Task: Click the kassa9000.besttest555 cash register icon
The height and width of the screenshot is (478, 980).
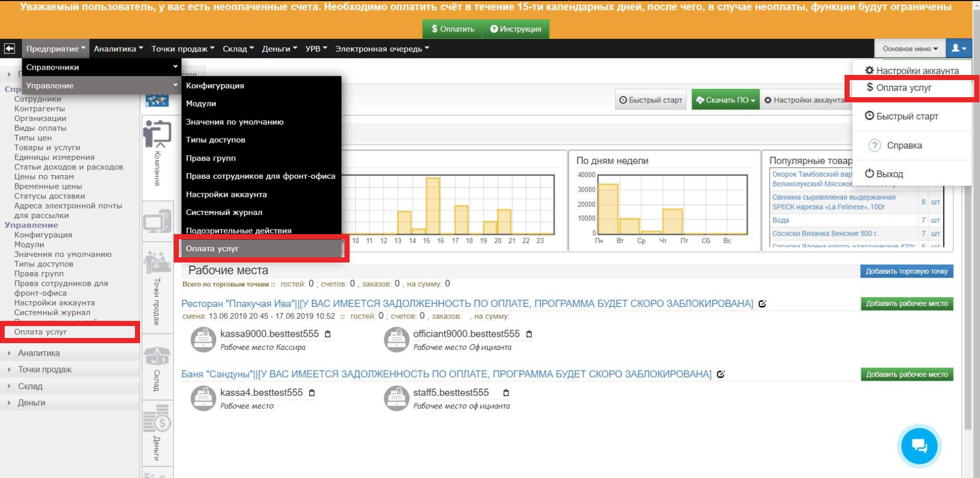Action: click(203, 340)
